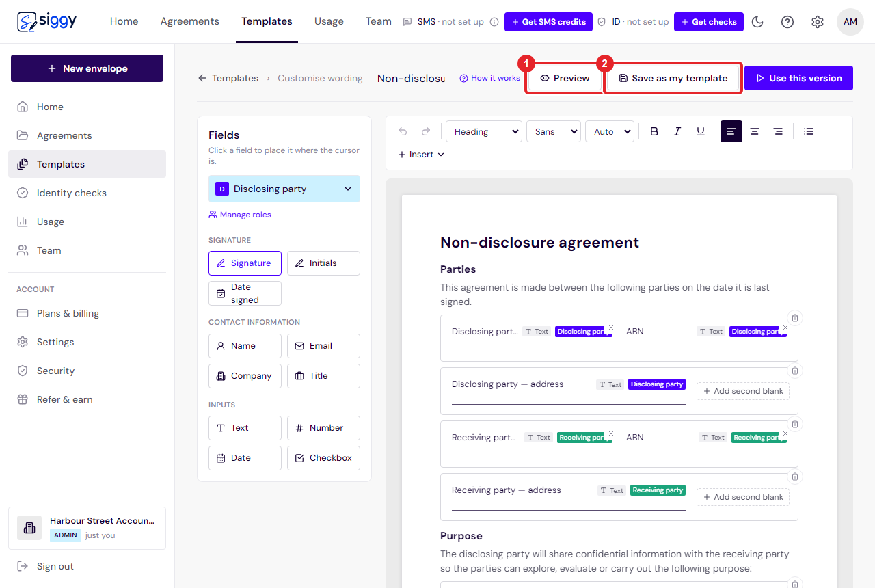Sign out from the sidebar
The image size is (875, 588).
46,566
